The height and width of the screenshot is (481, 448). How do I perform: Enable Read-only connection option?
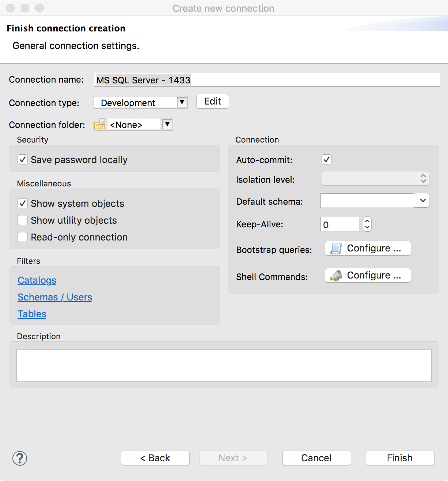pos(23,237)
